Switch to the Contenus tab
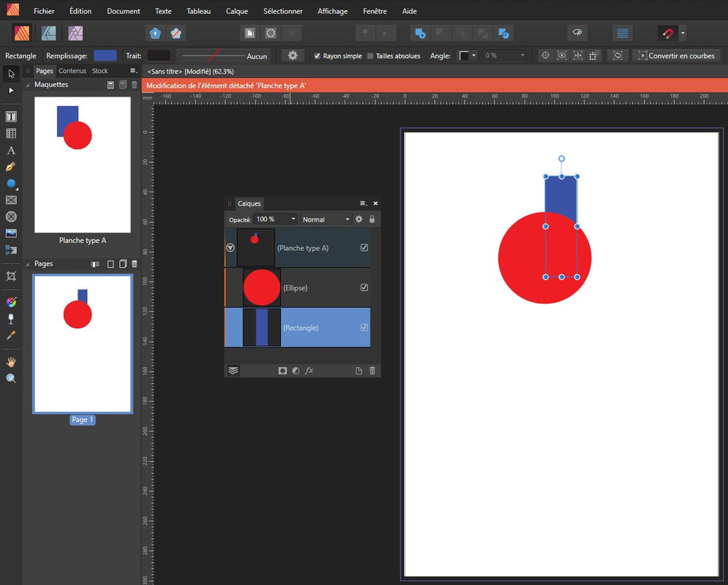The image size is (728, 585). point(72,71)
